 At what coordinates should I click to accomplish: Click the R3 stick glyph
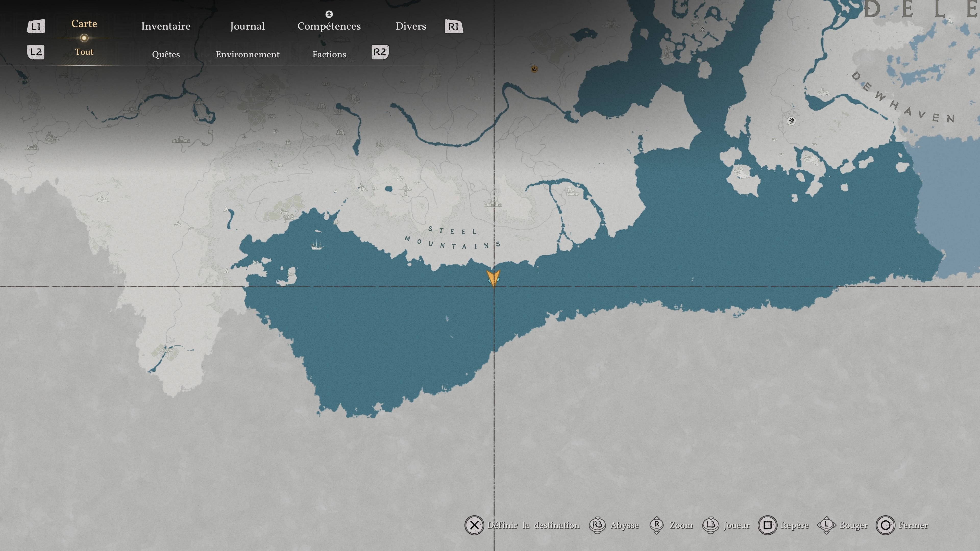(x=597, y=525)
